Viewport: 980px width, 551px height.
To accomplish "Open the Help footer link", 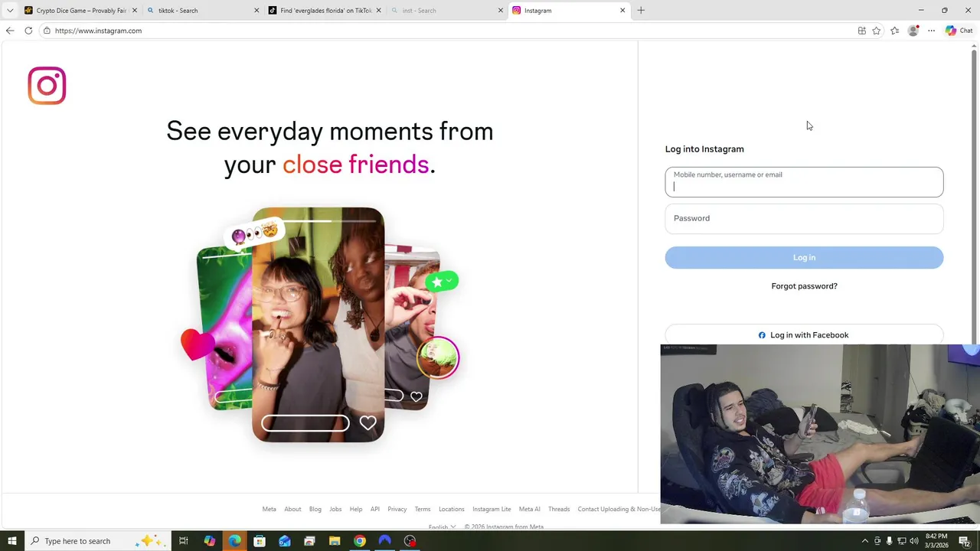I will click(356, 509).
